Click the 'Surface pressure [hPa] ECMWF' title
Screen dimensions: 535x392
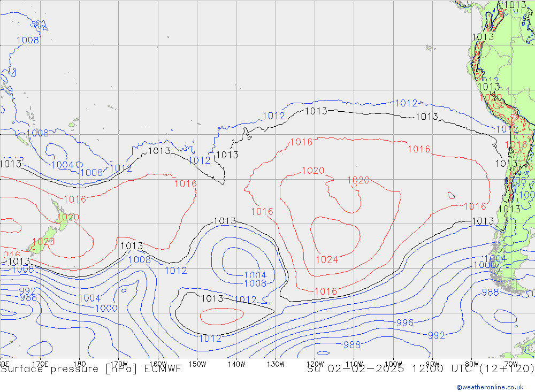click(x=91, y=369)
